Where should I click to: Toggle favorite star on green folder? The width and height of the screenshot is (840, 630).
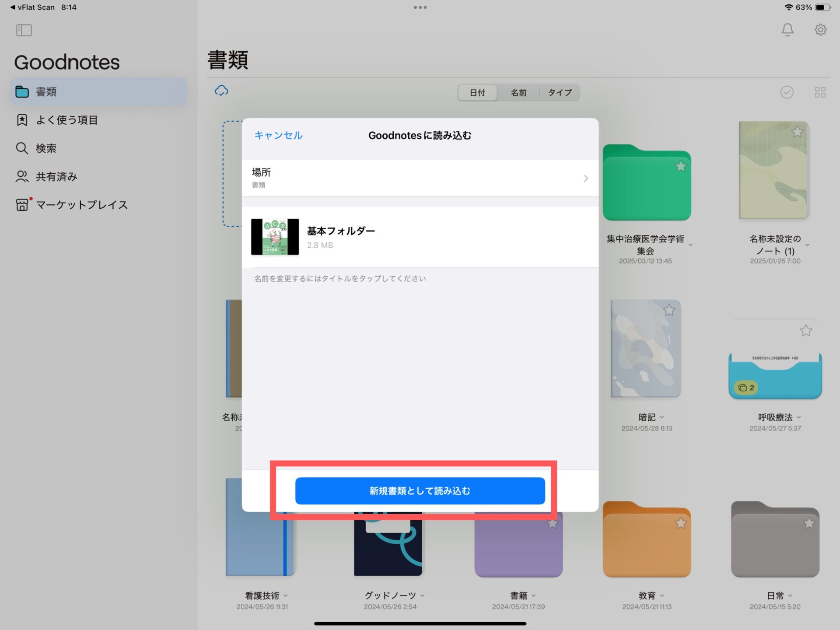pos(680,166)
